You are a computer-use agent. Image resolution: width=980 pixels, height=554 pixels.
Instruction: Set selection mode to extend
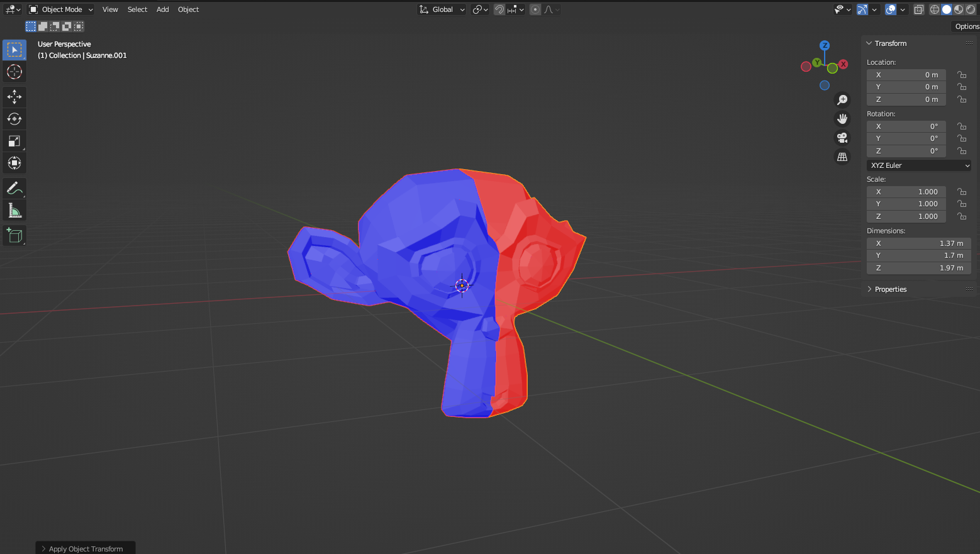[43, 26]
